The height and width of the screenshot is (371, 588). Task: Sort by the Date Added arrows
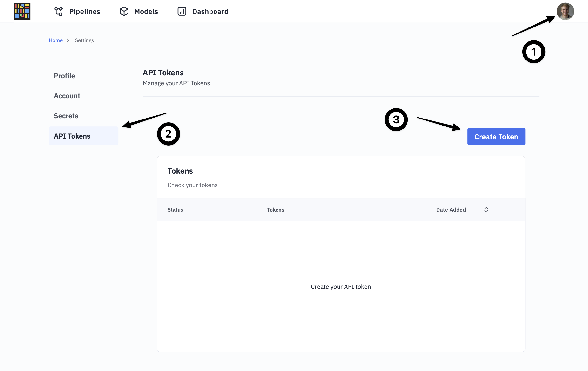pos(486,210)
